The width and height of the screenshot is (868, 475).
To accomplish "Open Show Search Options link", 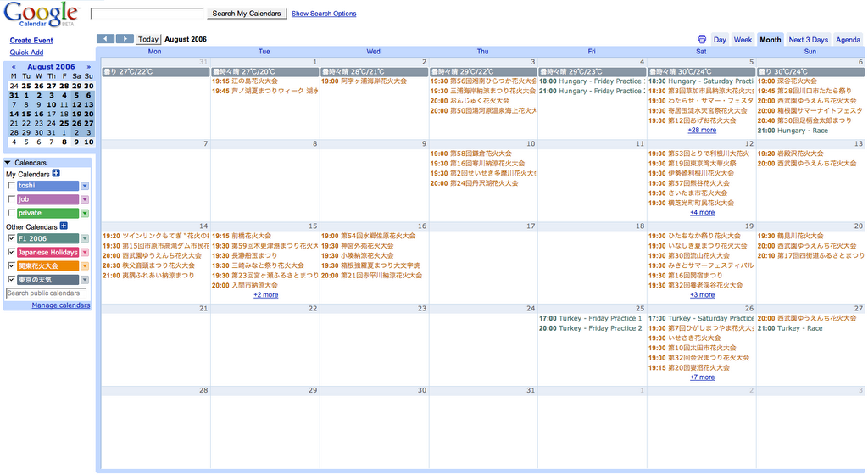I will click(324, 14).
